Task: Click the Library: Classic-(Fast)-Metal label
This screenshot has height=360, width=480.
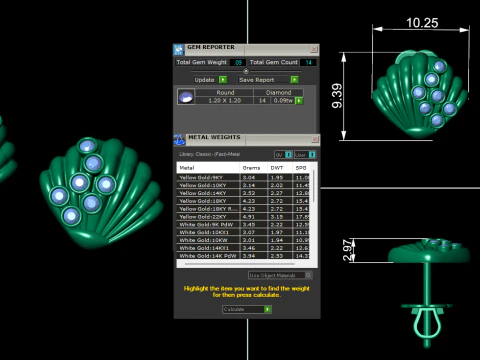Action: pyautogui.click(x=209, y=154)
